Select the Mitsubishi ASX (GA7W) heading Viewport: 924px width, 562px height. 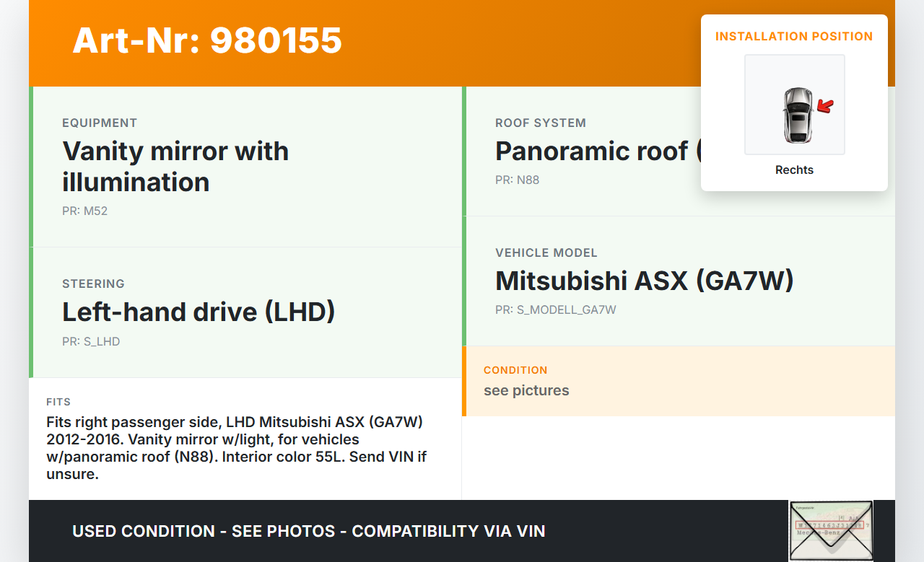click(644, 280)
